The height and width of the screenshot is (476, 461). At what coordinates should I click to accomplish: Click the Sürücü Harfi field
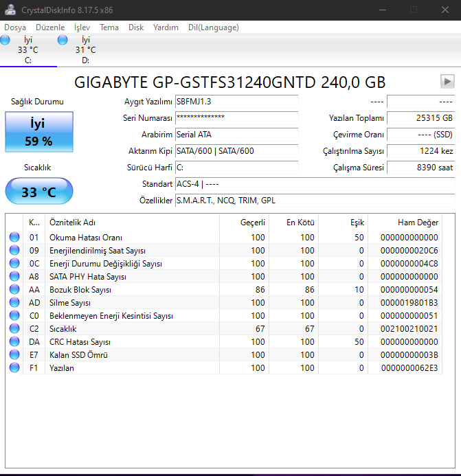coord(236,168)
